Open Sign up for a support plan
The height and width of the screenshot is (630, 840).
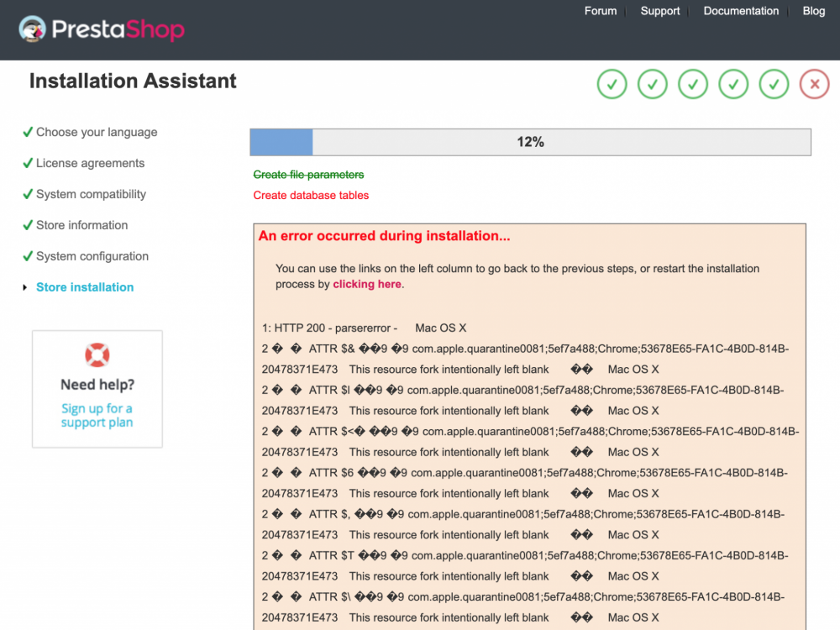[x=97, y=416]
